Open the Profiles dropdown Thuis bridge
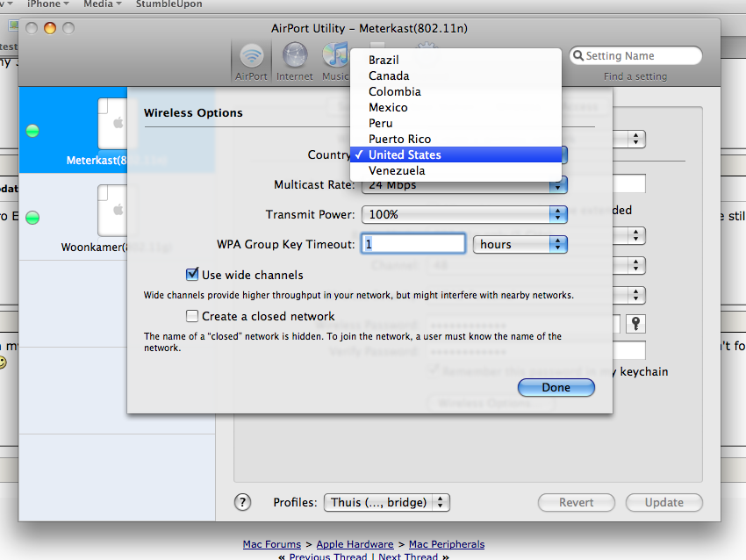Viewport: 746px width, 560px height. (x=387, y=502)
